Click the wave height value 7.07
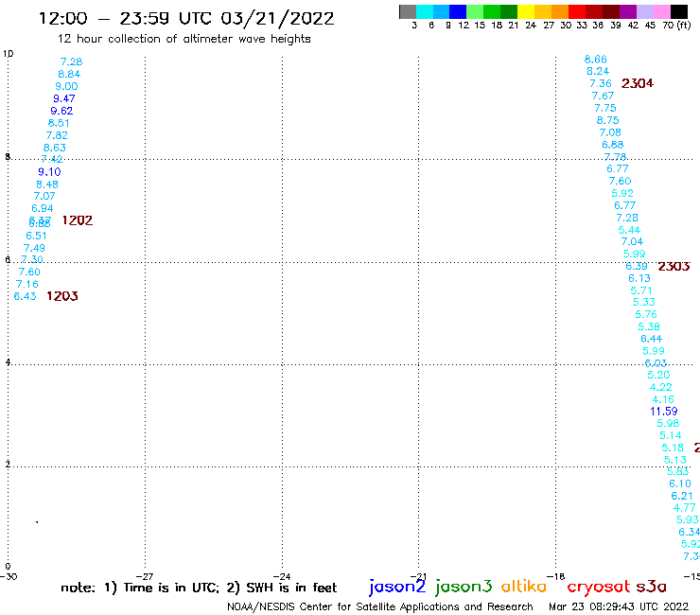This screenshot has height=615, width=700. (x=44, y=196)
